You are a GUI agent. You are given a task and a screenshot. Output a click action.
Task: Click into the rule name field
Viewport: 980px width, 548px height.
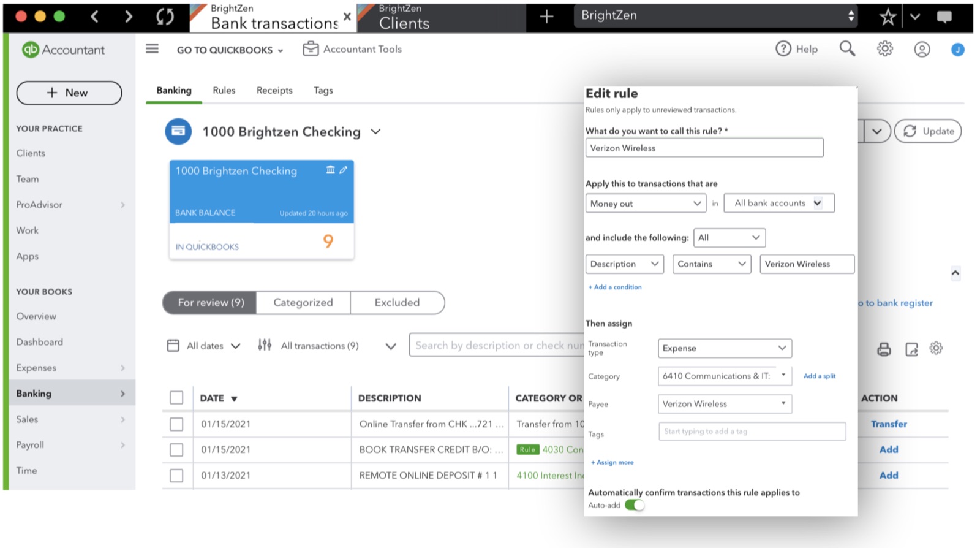[704, 148]
